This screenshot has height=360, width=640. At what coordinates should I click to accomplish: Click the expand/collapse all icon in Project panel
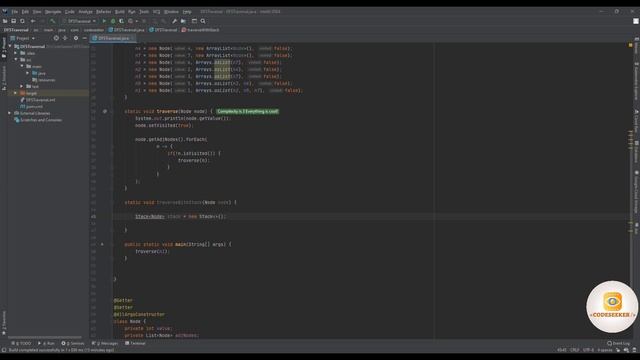point(65,38)
